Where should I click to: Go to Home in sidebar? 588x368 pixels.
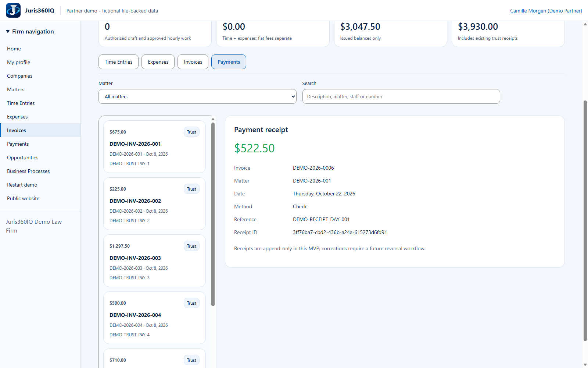click(x=40, y=49)
